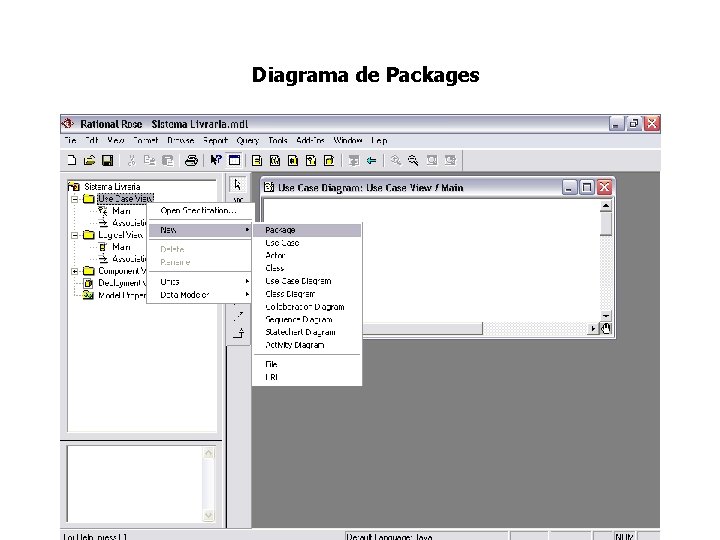Screen dimensions: 720x540
Task: Click the hand pan icon in diagram window
Action: point(606,328)
